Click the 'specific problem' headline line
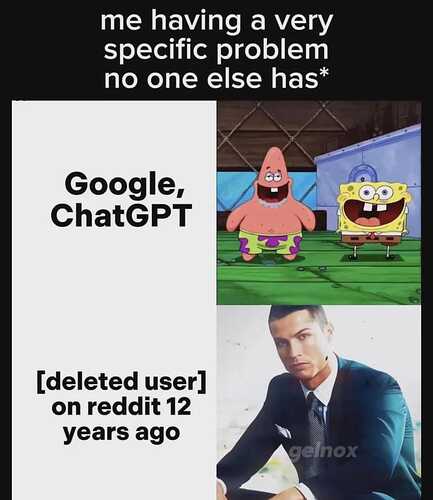Image resolution: width=433 pixels, height=500 pixels. coord(216,51)
